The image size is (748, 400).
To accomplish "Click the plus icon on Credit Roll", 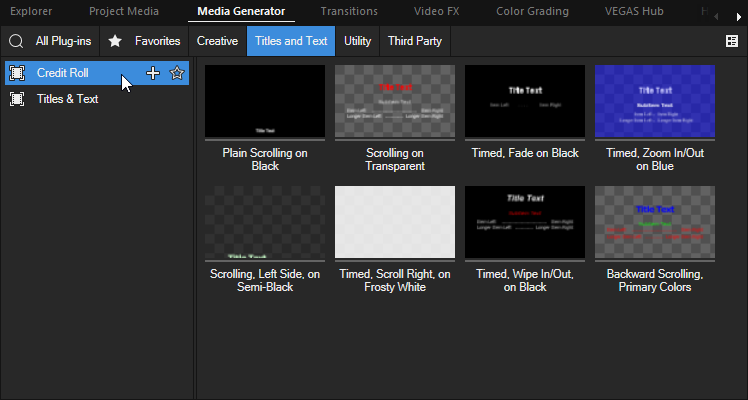I will click(153, 73).
